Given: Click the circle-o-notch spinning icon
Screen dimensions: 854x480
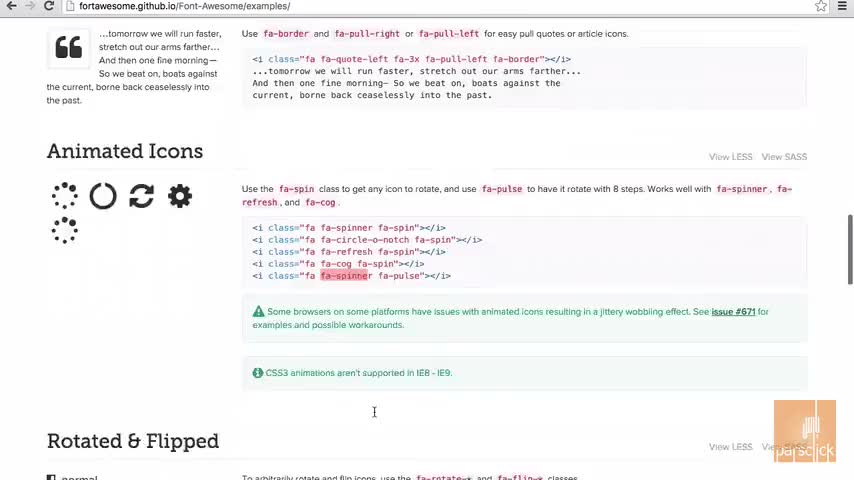Looking at the screenshot, I should pos(103,196).
